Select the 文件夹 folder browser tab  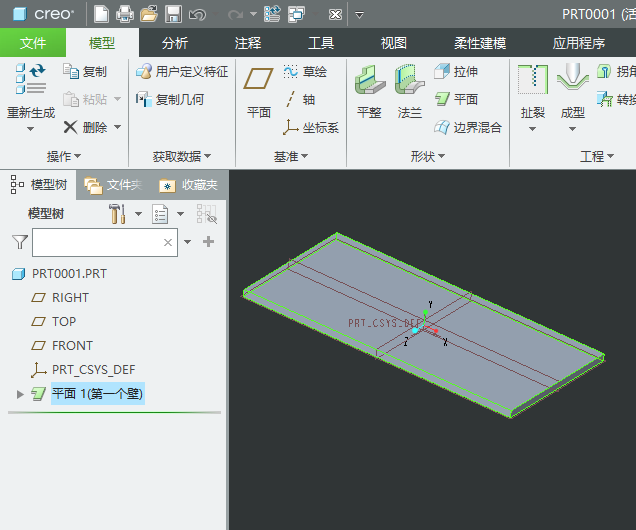click(113, 185)
